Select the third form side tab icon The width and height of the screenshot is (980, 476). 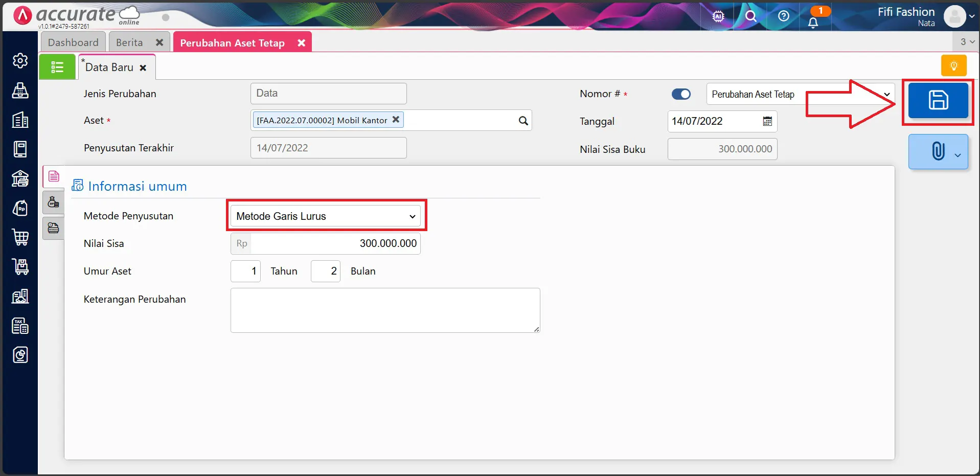click(x=53, y=228)
